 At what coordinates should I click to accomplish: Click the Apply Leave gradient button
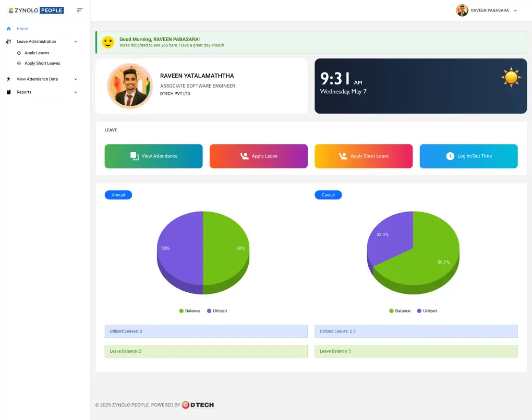click(259, 156)
